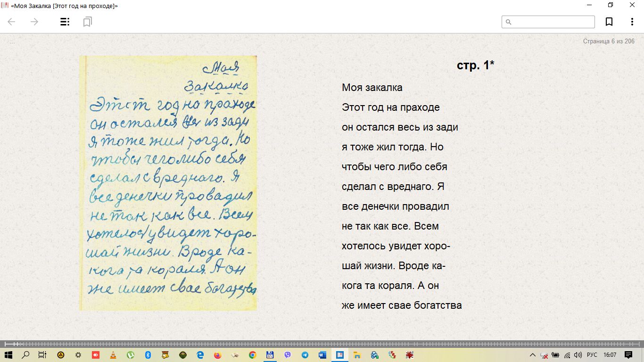
Task: Open Wi-Fi network settings in tray
Action: click(x=567, y=355)
